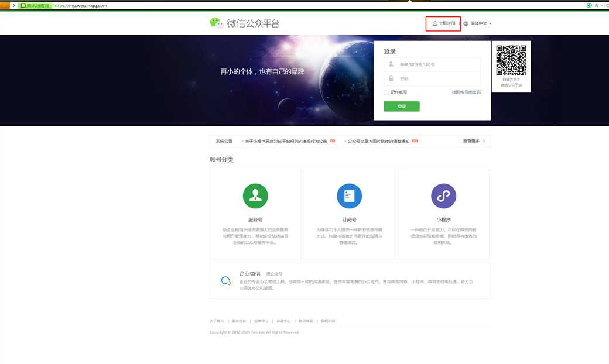Click the browser forward arrow button

(14, 5)
